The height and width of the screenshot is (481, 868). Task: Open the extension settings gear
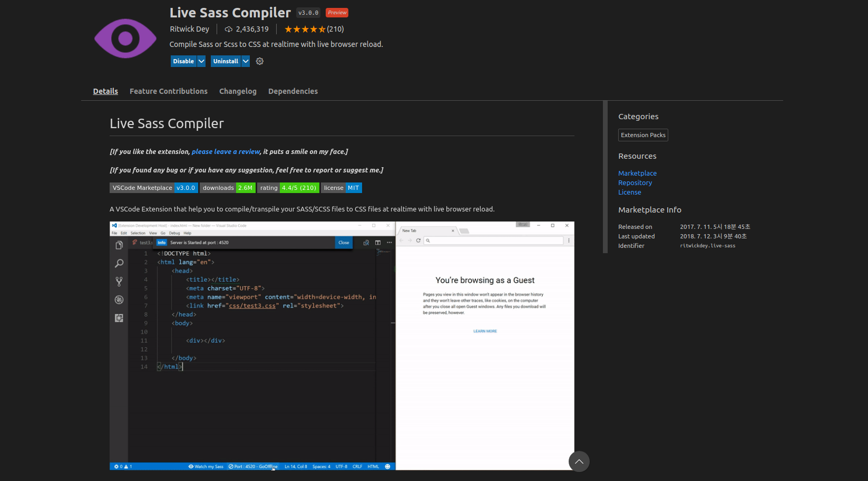click(260, 61)
